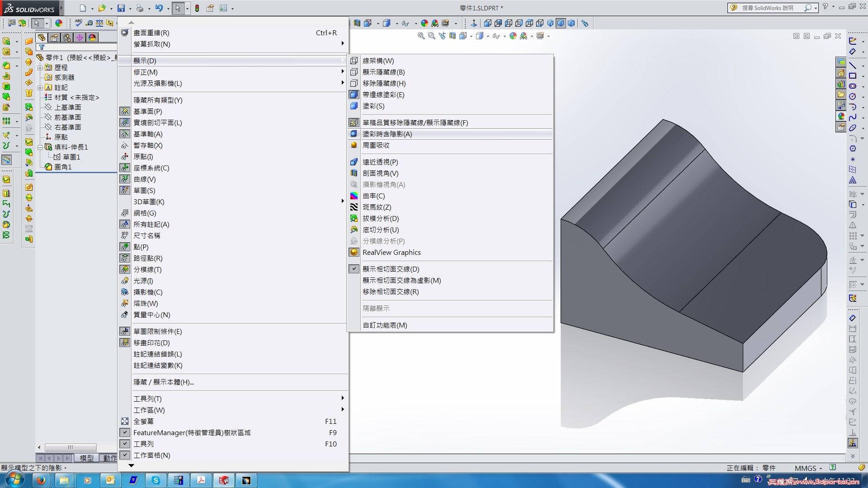Toggle the 工具列 F10 checkbox
868x488 pixels.
(x=125, y=444)
